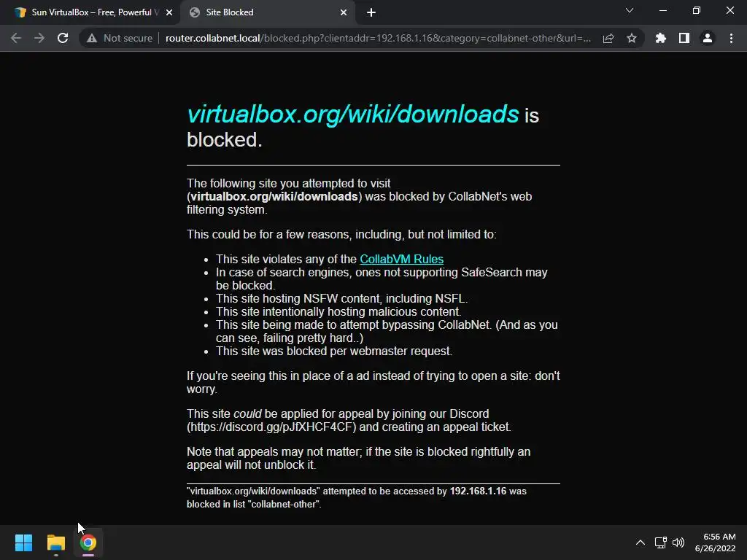This screenshot has width=747, height=560.
Task: Click 'blocked per webmaster request' bullet
Action: pyautogui.click(x=334, y=351)
